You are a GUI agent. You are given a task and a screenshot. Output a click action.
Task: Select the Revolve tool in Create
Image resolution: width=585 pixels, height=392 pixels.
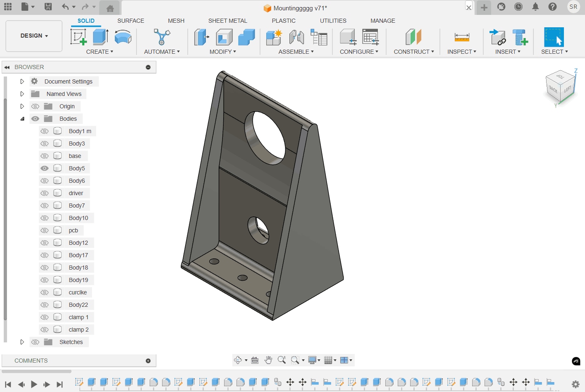coord(123,37)
